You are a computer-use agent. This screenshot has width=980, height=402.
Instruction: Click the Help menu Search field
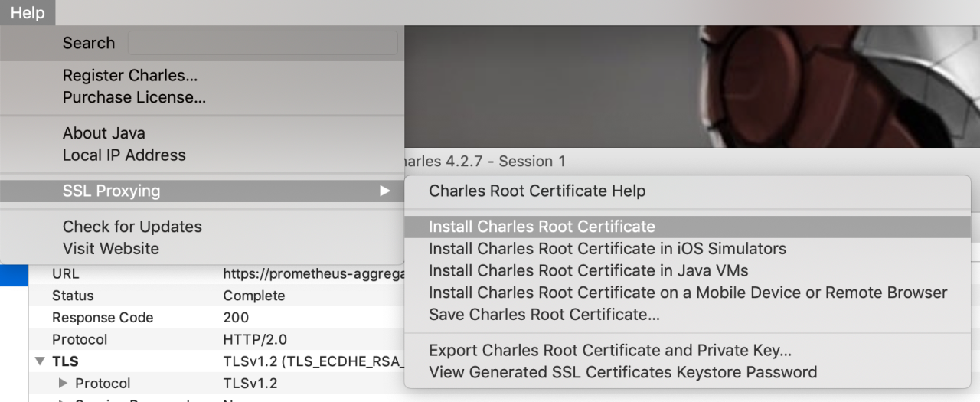pyautogui.click(x=263, y=43)
